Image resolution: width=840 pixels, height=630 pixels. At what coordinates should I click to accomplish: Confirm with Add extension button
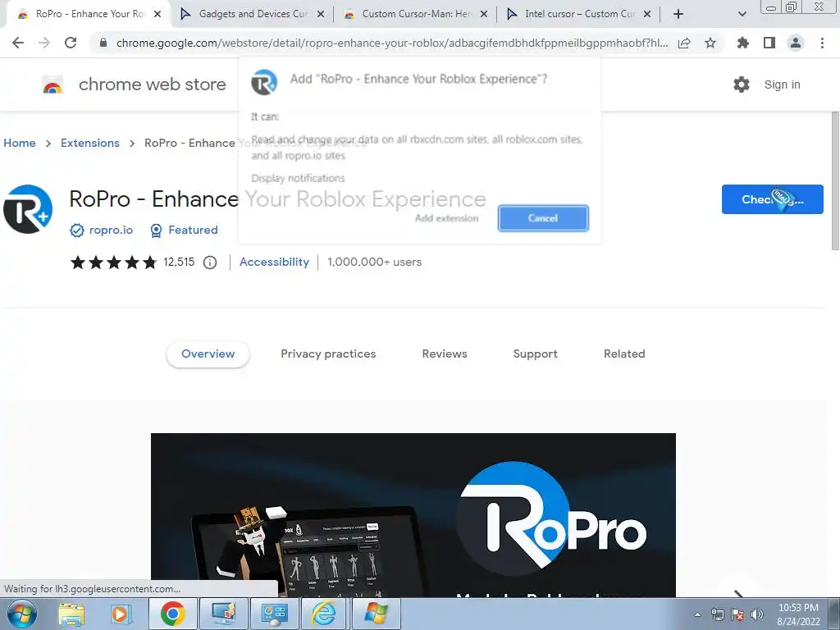click(x=446, y=218)
